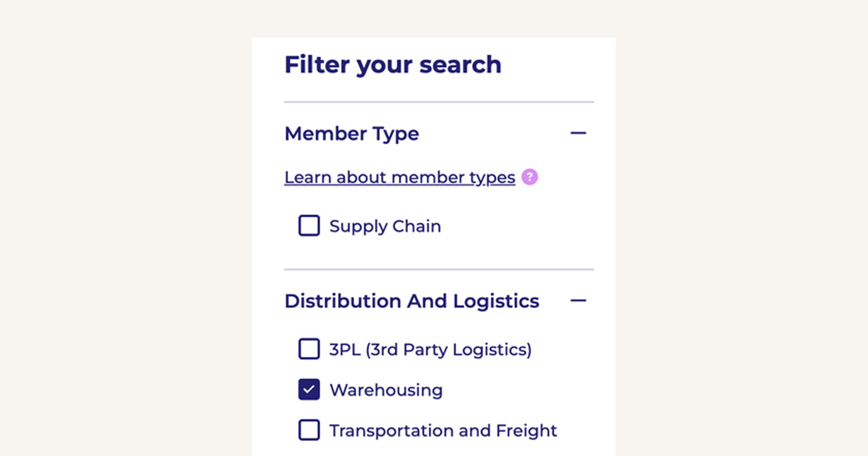868x456 pixels.
Task: Enable the 3PL (3rd Party Logistics) checkbox
Action: (x=309, y=349)
